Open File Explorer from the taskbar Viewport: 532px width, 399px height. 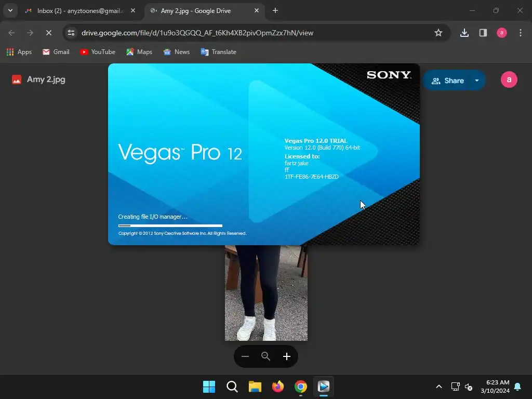[x=255, y=387]
